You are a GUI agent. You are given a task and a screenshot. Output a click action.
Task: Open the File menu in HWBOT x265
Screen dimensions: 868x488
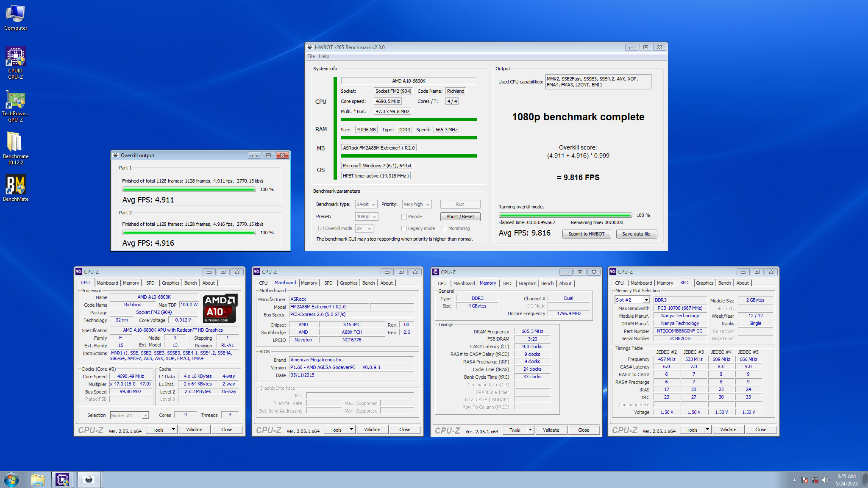[x=311, y=56]
